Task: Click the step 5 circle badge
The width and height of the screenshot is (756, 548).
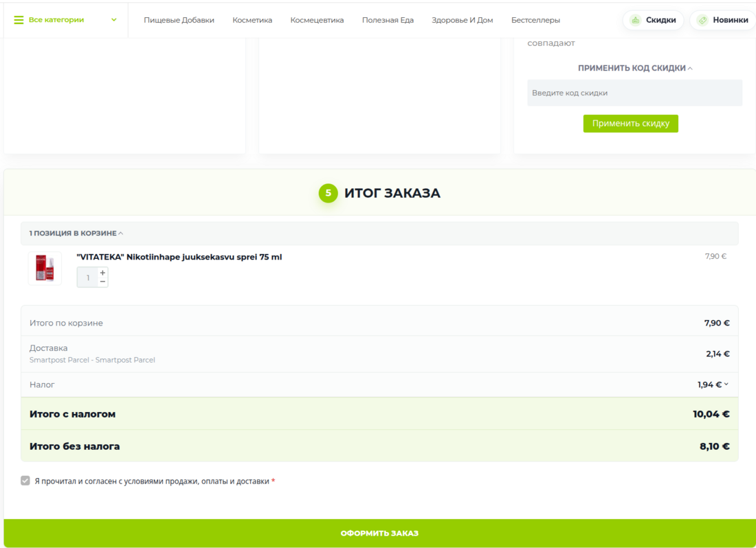Action: [x=329, y=193]
